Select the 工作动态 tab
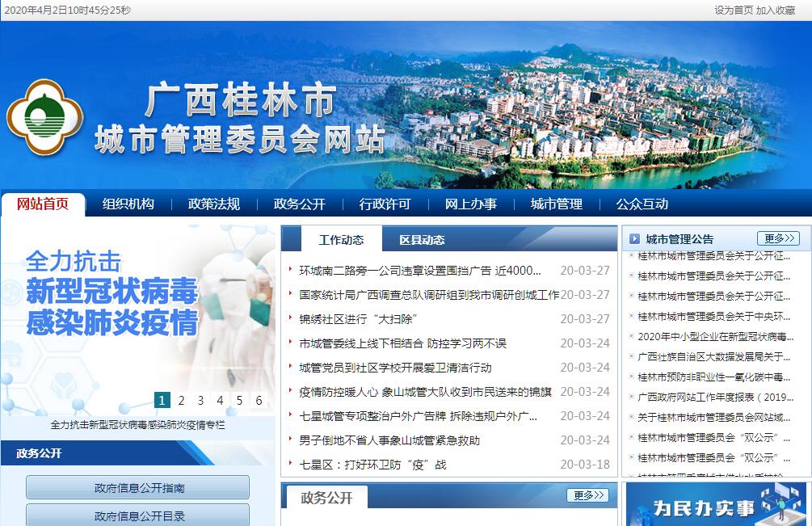The width and height of the screenshot is (812, 526). pyautogui.click(x=341, y=240)
